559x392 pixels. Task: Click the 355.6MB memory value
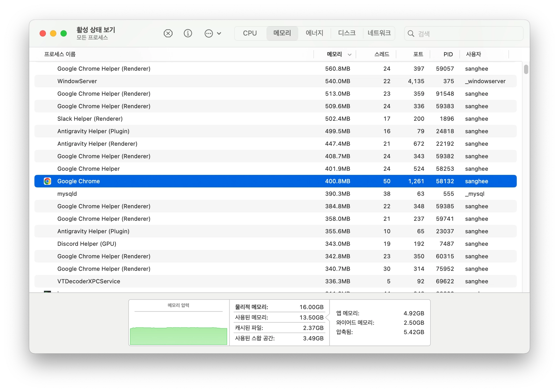click(338, 231)
